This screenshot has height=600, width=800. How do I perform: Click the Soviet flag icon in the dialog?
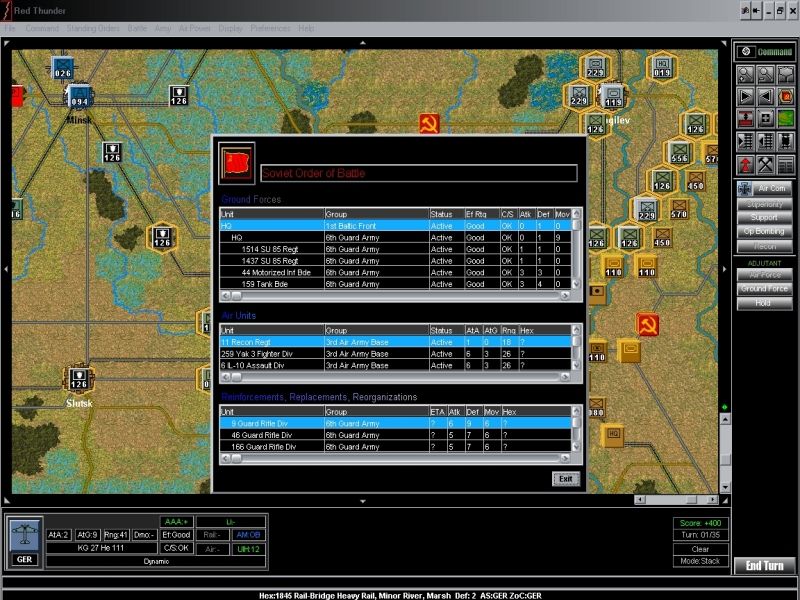[238, 161]
